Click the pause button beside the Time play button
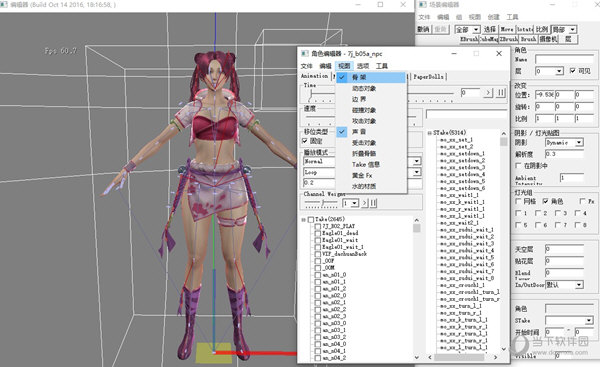The height and width of the screenshot is (367, 600). click(501, 93)
